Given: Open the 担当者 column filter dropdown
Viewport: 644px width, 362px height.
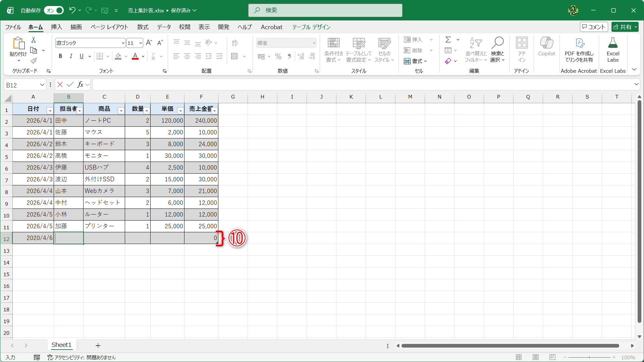Looking at the screenshot, I should (x=79, y=111).
